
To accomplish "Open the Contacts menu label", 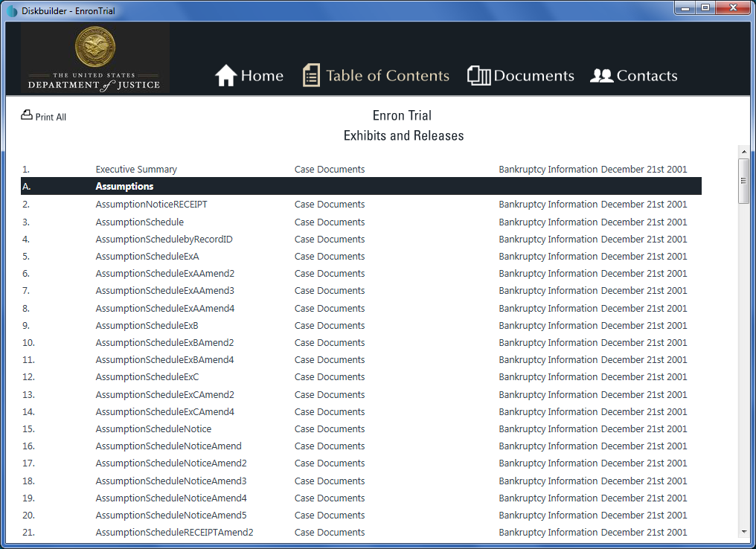I will point(647,76).
